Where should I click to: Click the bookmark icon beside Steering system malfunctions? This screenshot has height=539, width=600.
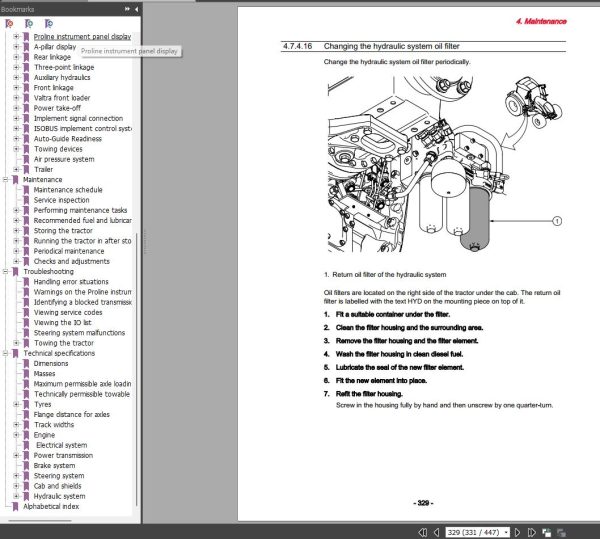(26, 333)
